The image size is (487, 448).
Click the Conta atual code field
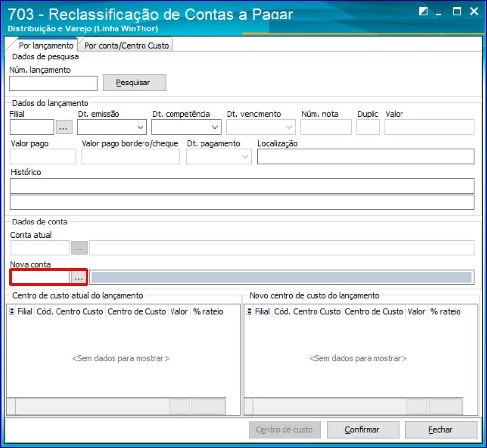click(40, 248)
